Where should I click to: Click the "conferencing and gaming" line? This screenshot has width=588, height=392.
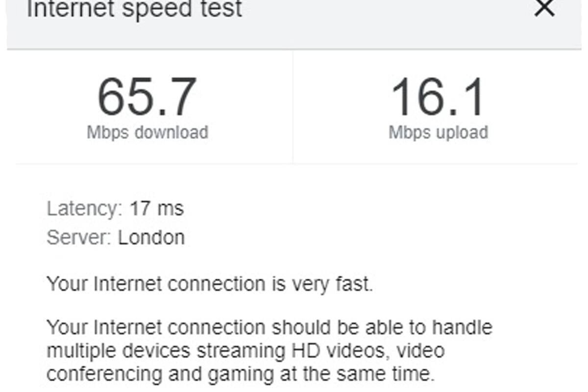click(241, 374)
